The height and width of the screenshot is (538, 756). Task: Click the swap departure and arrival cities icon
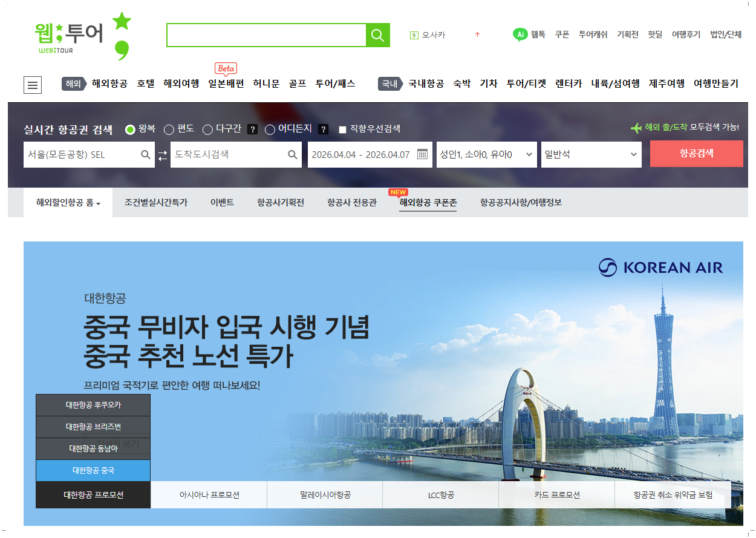coord(161,154)
